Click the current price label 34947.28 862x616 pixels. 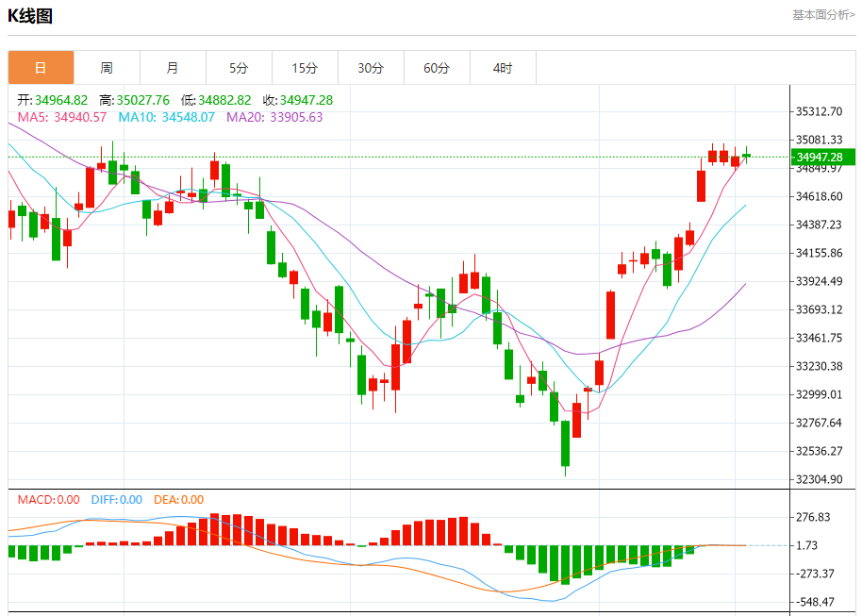[x=823, y=157]
